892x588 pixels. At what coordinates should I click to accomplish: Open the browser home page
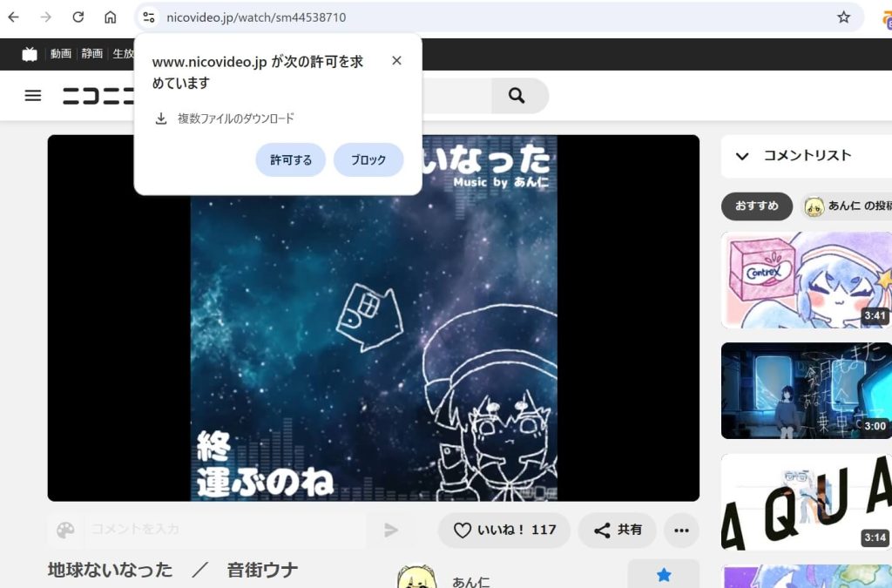(111, 17)
